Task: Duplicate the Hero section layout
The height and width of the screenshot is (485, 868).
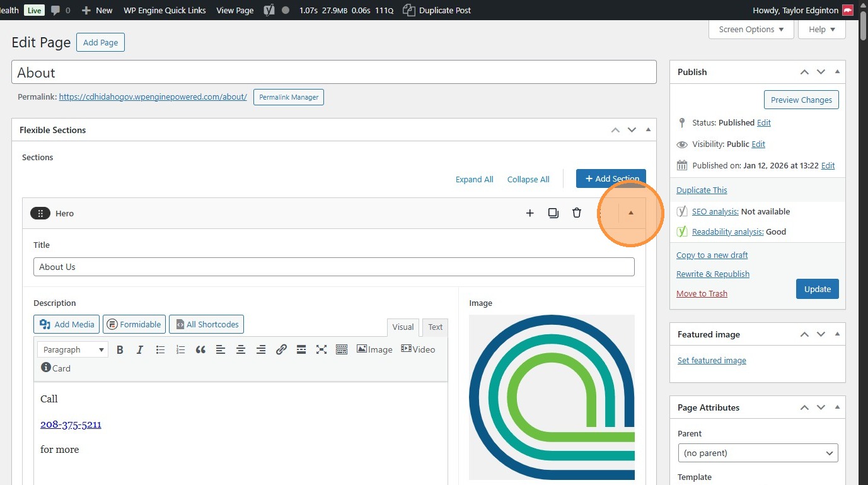Action: 553,213
